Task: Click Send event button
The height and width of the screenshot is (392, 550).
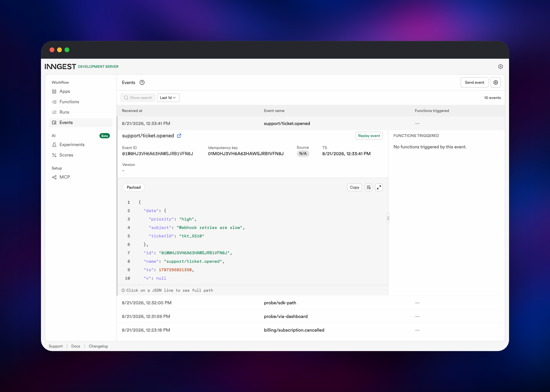Action: [x=474, y=83]
